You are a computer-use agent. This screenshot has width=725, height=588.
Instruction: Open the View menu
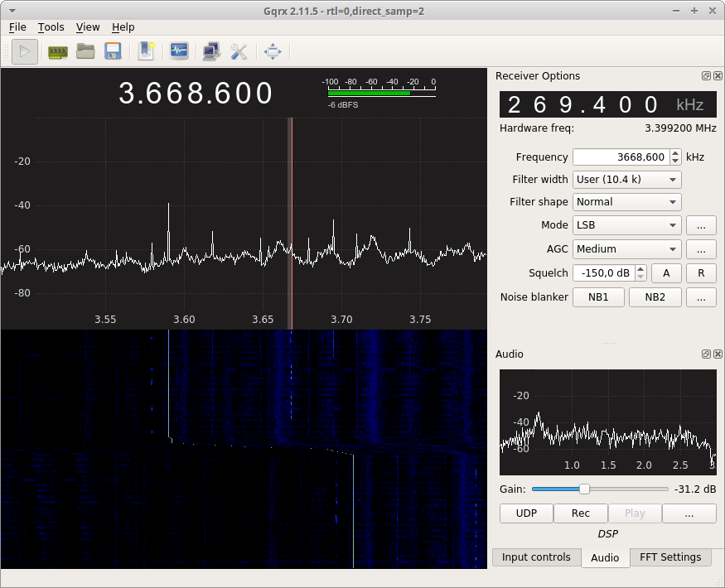click(88, 27)
